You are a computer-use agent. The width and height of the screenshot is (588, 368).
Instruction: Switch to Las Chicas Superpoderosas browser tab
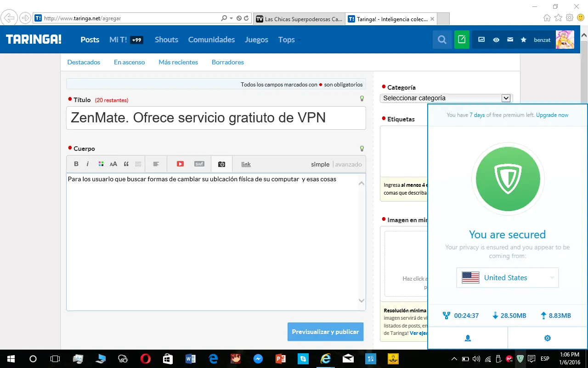pos(299,19)
